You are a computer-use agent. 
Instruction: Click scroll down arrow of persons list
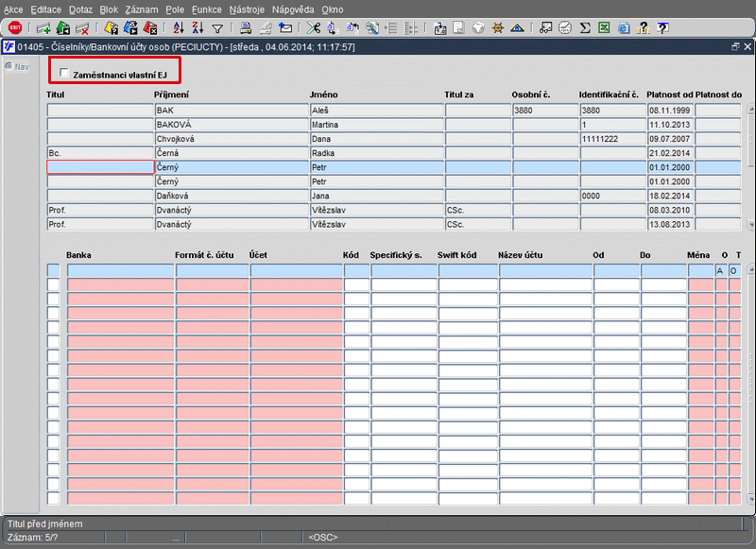pyautogui.click(x=751, y=225)
